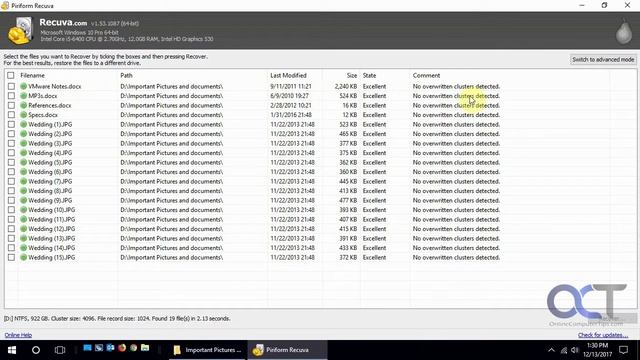Image resolution: width=640 pixels, height=360 pixels.
Task: Select the Wedding (1).JPG filename
Action: coord(50,124)
